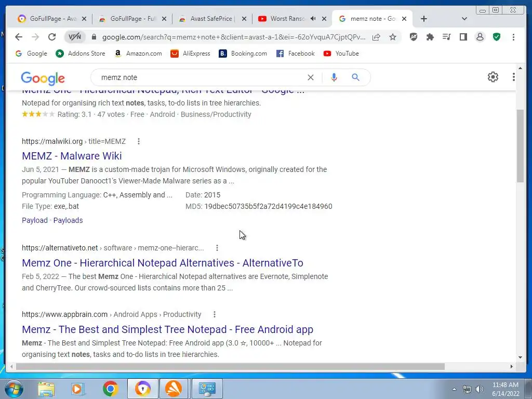Open Memz One Hierarchical Notepad Alternatives result
Image resolution: width=532 pixels, height=399 pixels.
point(163,263)
